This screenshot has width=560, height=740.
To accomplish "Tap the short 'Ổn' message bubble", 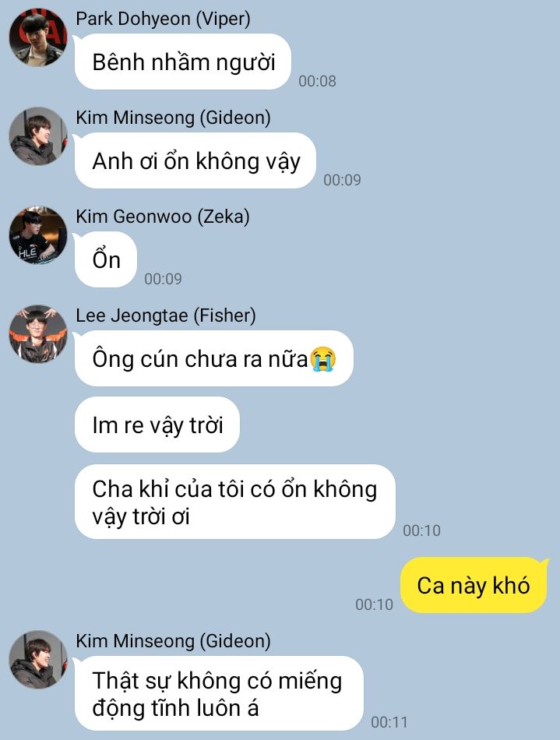I will 106,259.
